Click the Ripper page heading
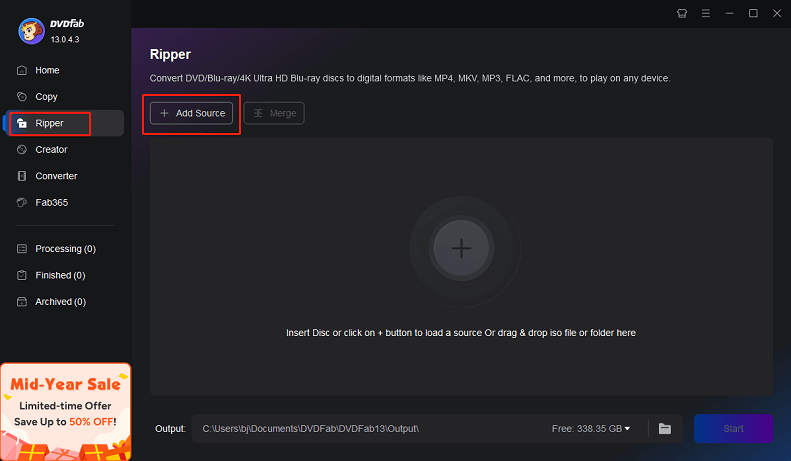This screenshot has width=791, height=461. [170, 54]
